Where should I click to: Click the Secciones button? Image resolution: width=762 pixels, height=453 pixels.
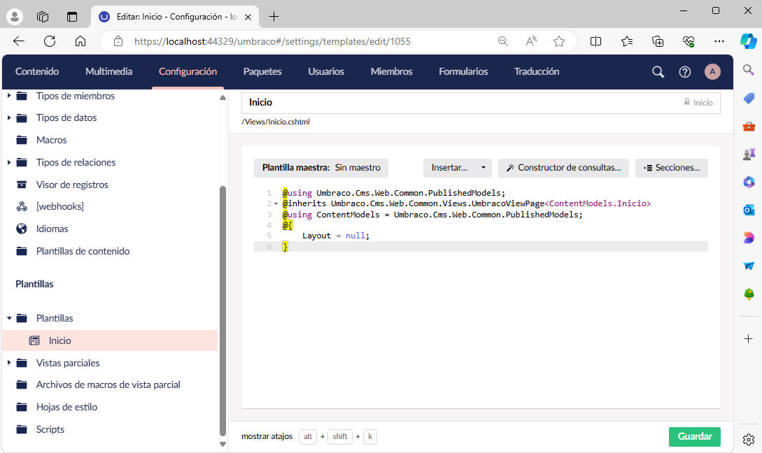pos(671,168)
